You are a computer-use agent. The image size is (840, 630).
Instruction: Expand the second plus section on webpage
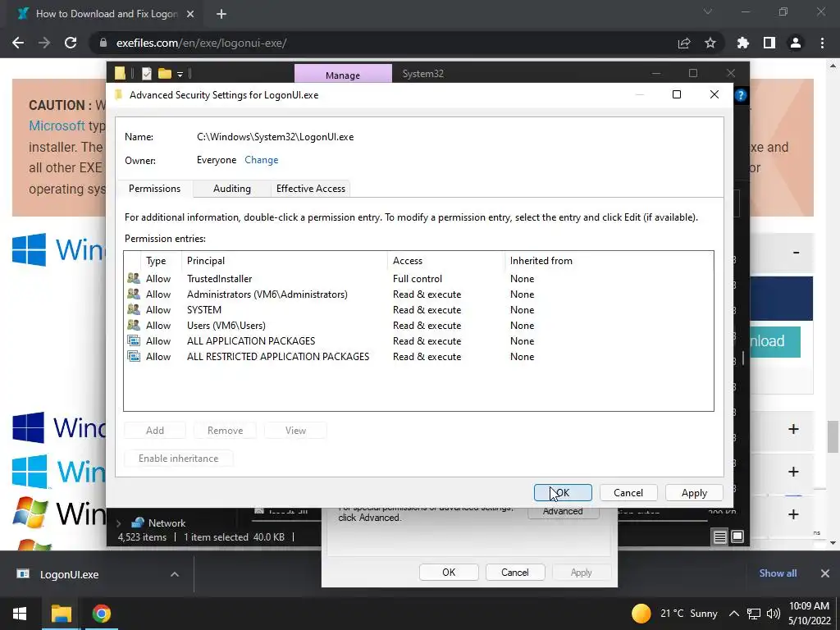793,472
